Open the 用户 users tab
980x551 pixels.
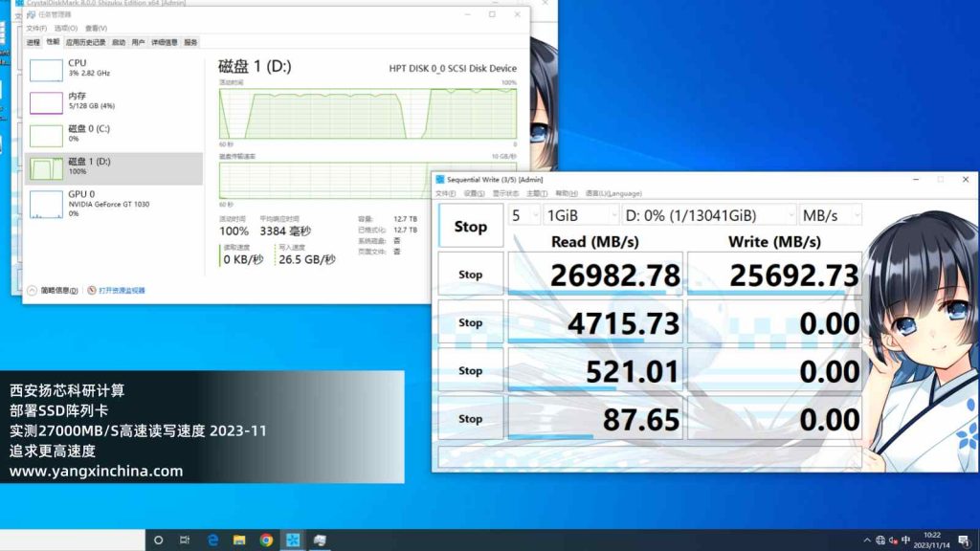(x=138, y=42)
